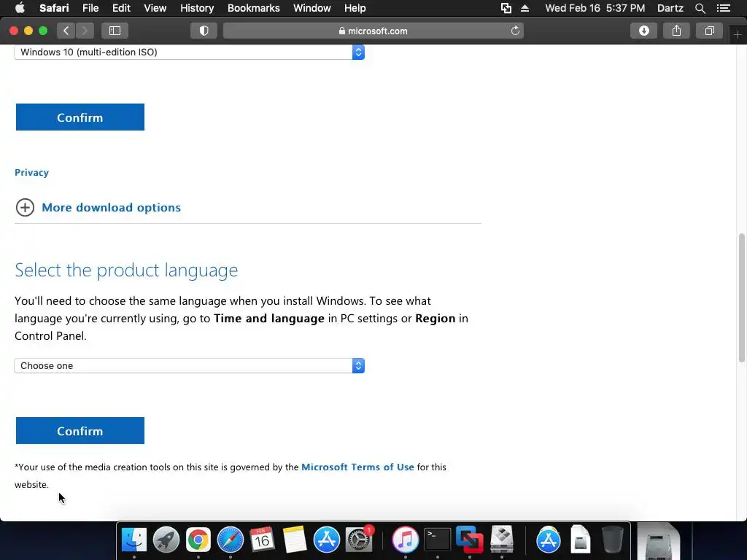This screenshot has height=560, width=747.
Task: Open System Preferences with badge
Action: pos(359,540)
